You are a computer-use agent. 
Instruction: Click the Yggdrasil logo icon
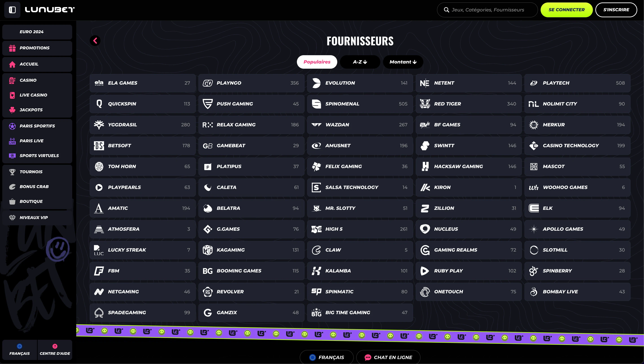coord(99,125)
